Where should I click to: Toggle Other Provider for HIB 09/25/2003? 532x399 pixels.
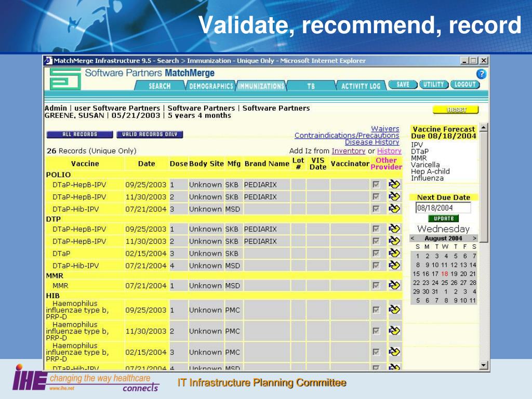click(x=376, y=310)
